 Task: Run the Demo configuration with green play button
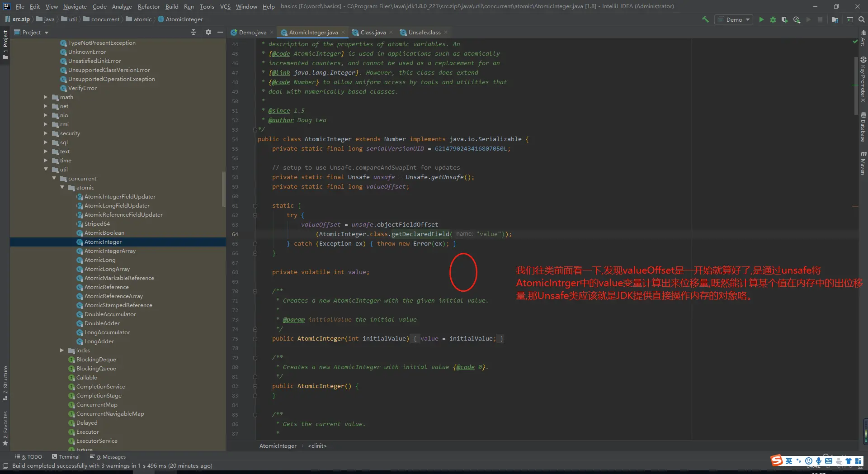(x=761, y=19)
